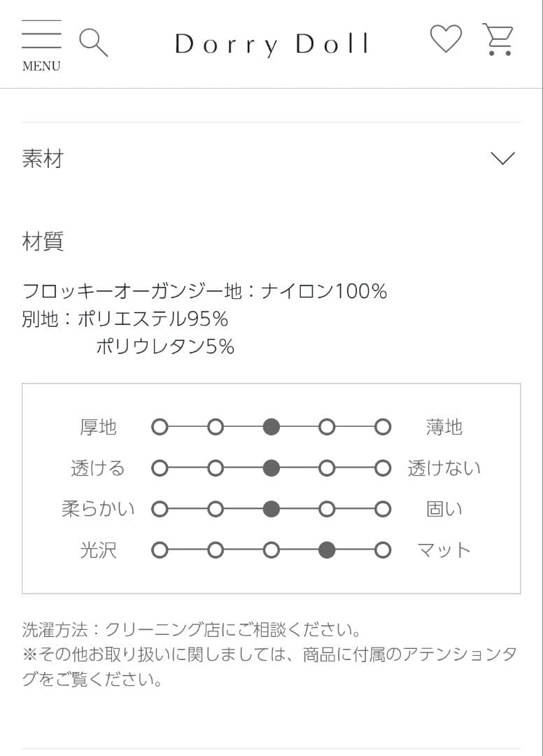Click the 素材 section header

pos(43,159)
